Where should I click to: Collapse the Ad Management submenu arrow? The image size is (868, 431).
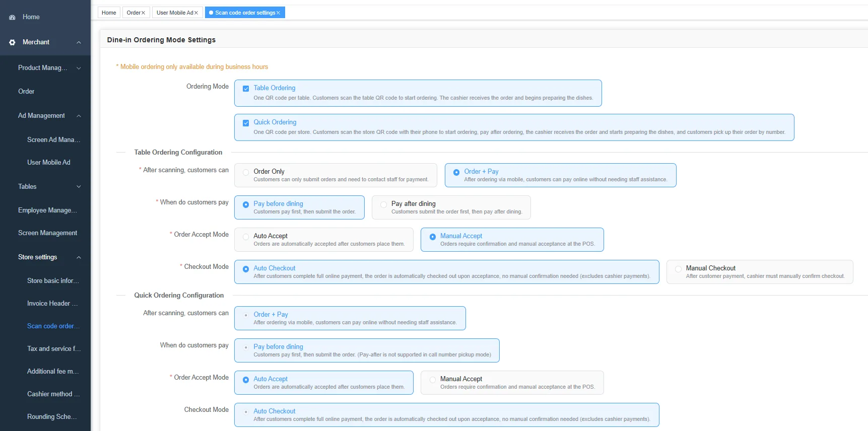[x=79, y=116]
